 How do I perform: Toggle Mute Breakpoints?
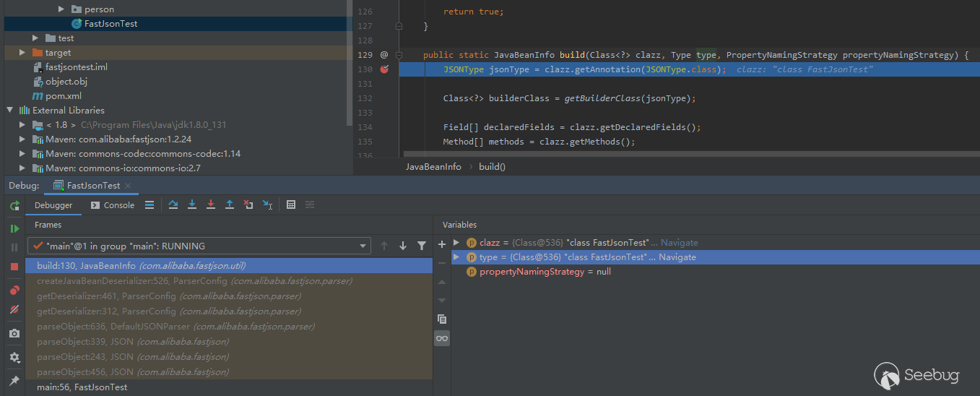14,309
